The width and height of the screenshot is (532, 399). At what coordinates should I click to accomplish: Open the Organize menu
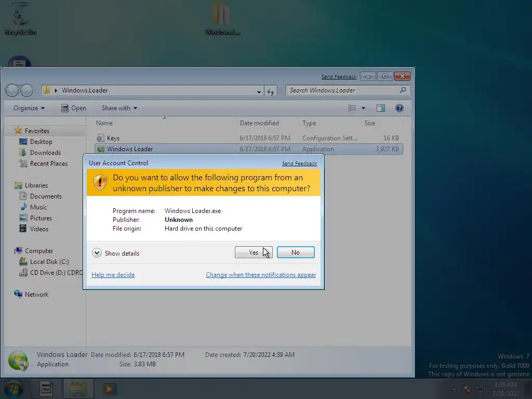click(x=29, y=108)
